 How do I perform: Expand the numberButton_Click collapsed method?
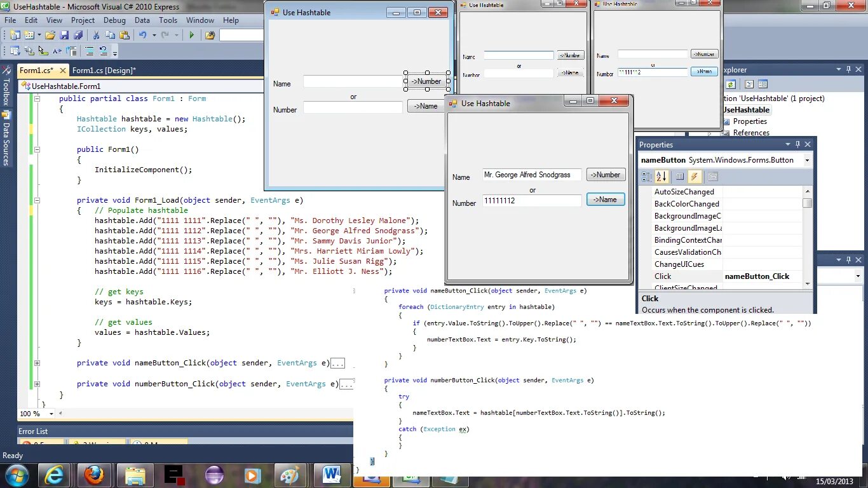coord(37,384)
